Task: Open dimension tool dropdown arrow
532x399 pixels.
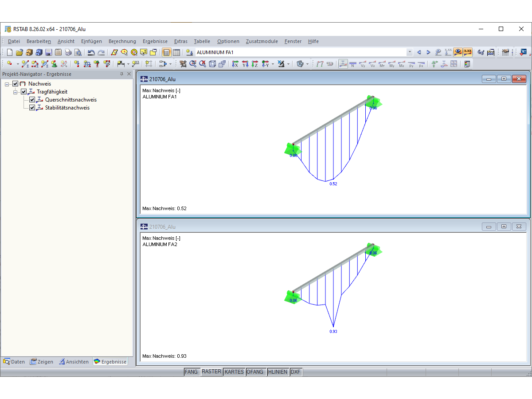Action: click(x=128, y=64)
